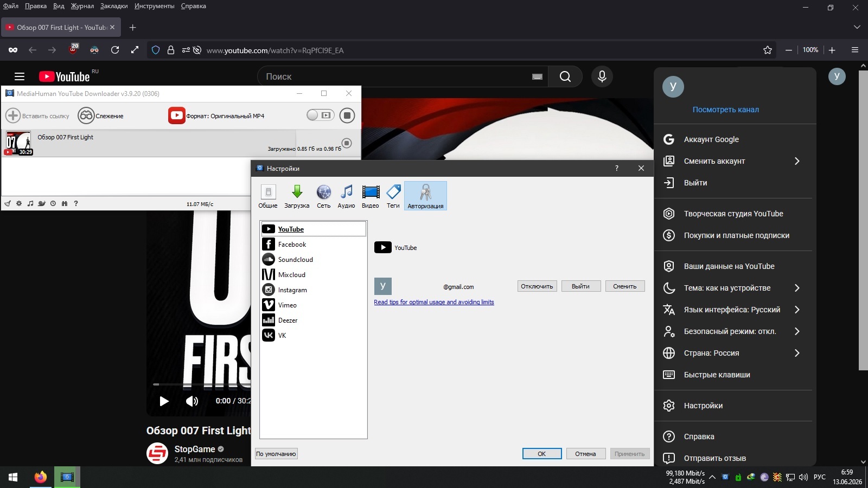Viewport: 868px width, 488px height.
Task: Select Facebook in the service list
Action: (x=314, y=244)
